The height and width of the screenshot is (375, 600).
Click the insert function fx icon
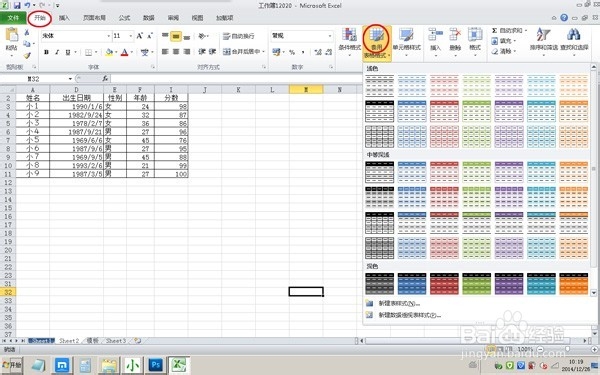[105, 79]
